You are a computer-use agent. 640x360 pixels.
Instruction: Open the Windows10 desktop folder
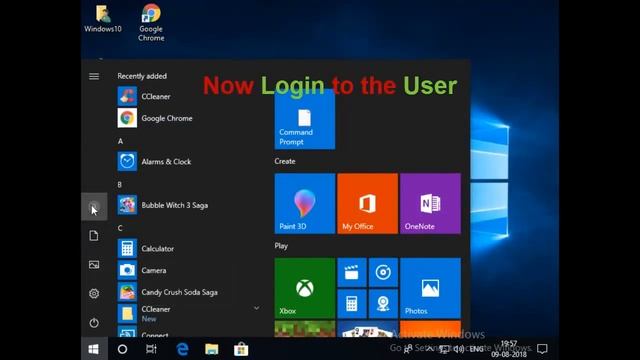click(103, 18)
